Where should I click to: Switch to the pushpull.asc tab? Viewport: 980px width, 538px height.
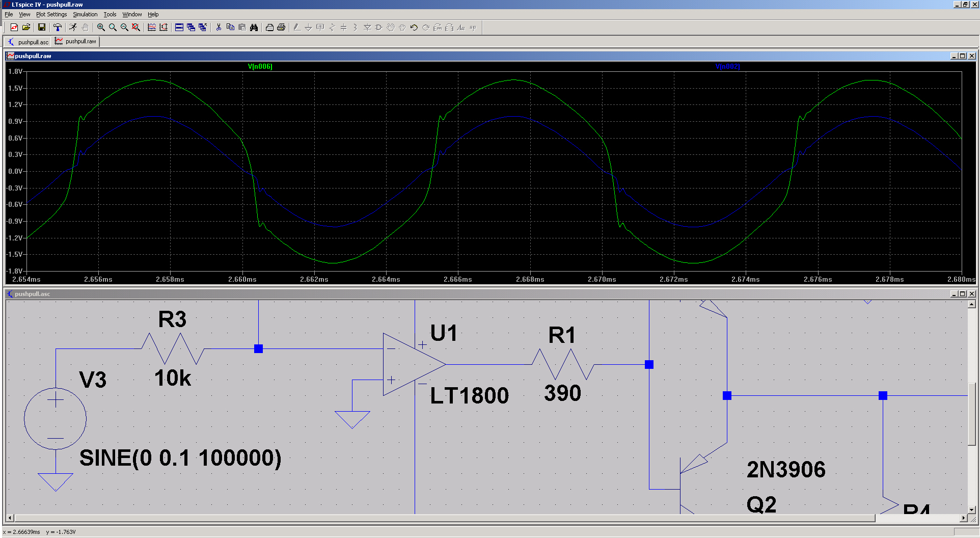(x=28, y=42)
